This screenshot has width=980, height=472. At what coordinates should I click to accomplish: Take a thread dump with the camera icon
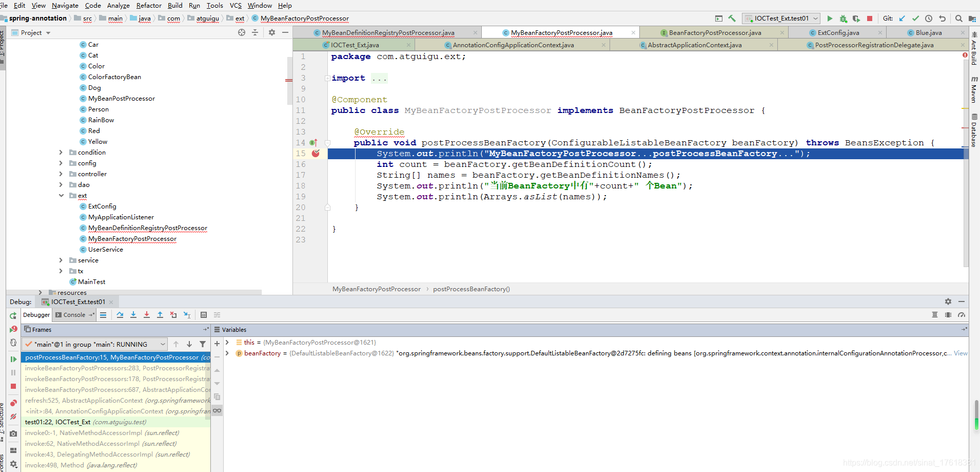pos(13,433)
